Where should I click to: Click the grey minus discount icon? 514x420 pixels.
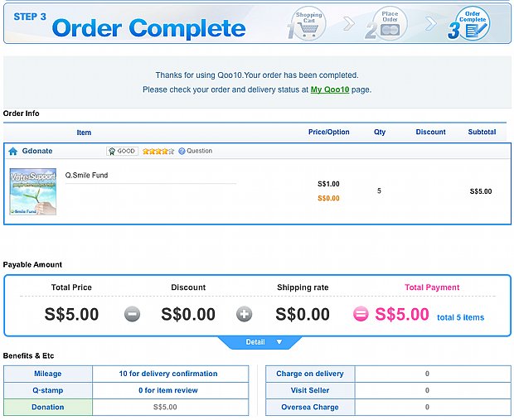(x=132, y=314)
